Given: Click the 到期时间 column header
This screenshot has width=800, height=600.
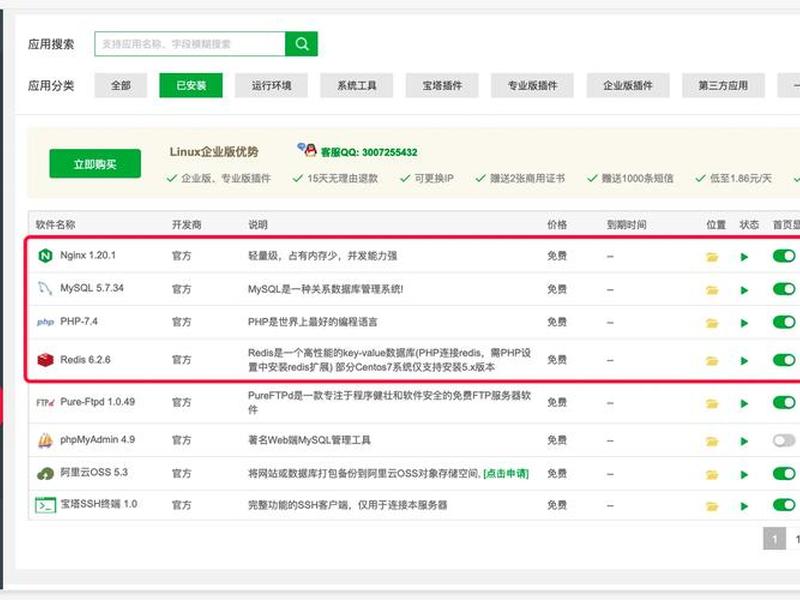Looking at the screenshot, I should tap(627, 224).
